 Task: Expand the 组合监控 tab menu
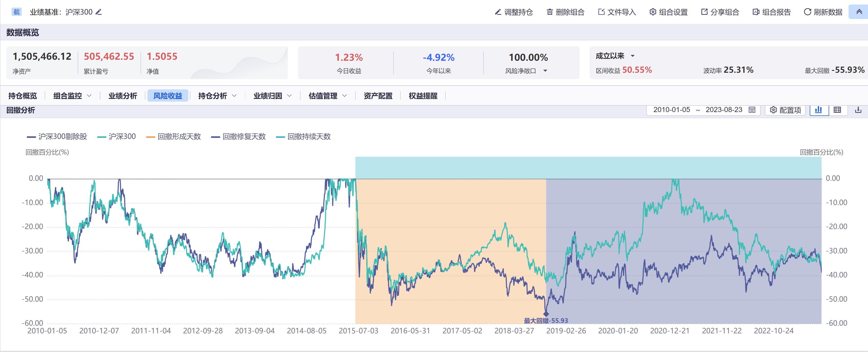(89, 96)
